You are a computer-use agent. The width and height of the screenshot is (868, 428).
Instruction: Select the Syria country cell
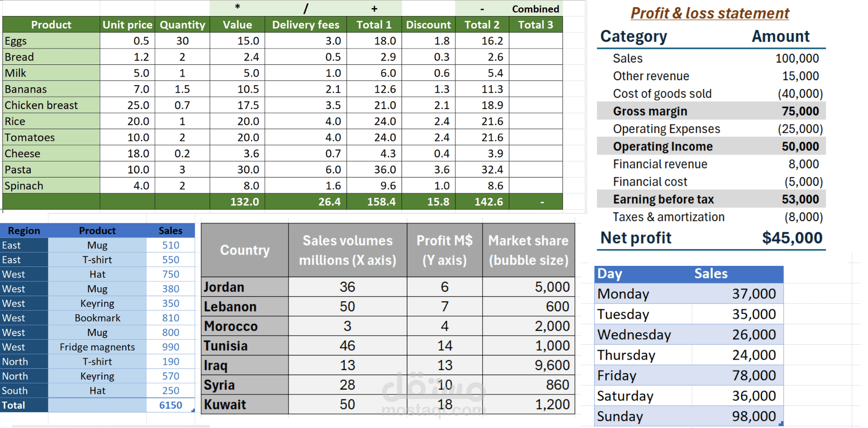tap(245, 385)
